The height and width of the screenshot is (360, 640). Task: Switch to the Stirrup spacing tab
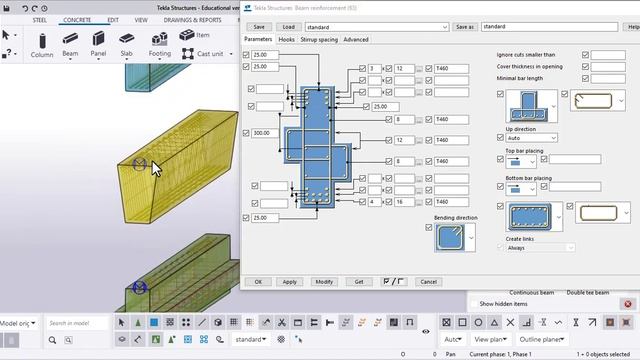point(319,40)
